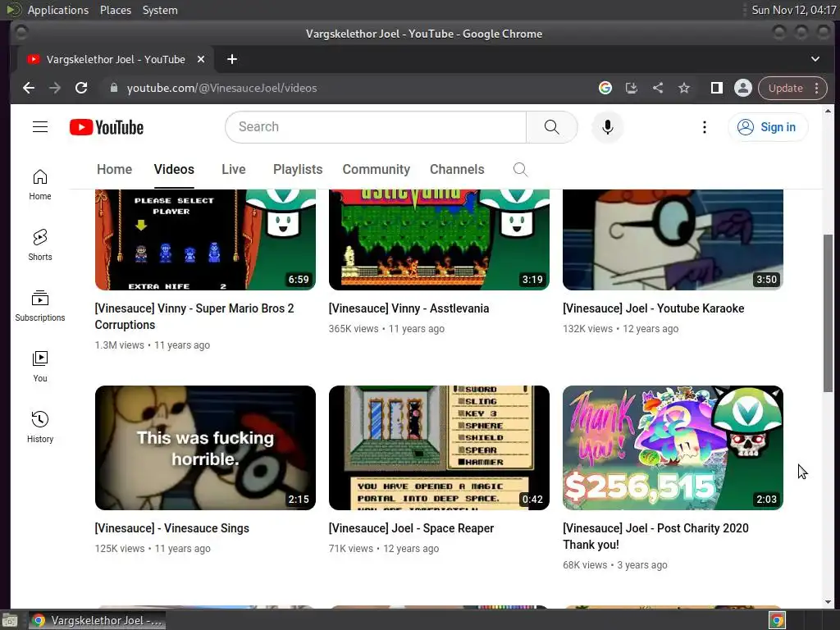Image resolution: width=840 pixels, height=630 pixels.
Task: Reload the page
Action: (81, 88)
